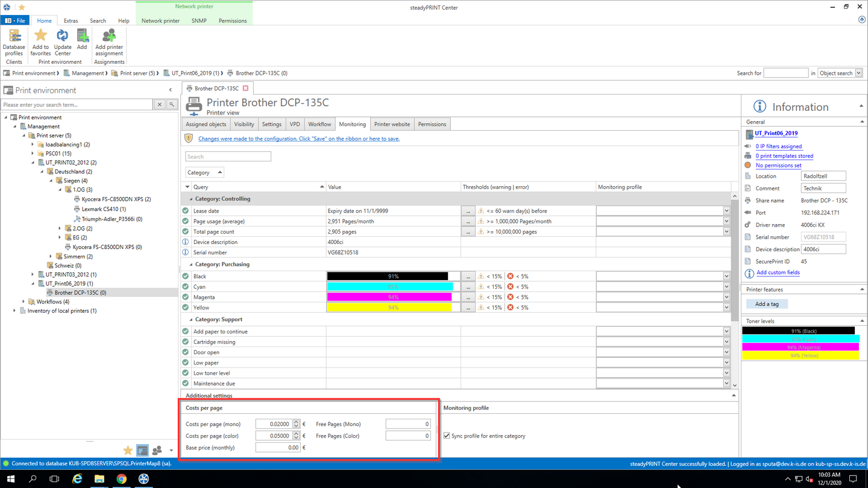Collapse the Additional settings section
Image resolution: width=868 pixels, height=488 pixels.
(x=734, y=396)
